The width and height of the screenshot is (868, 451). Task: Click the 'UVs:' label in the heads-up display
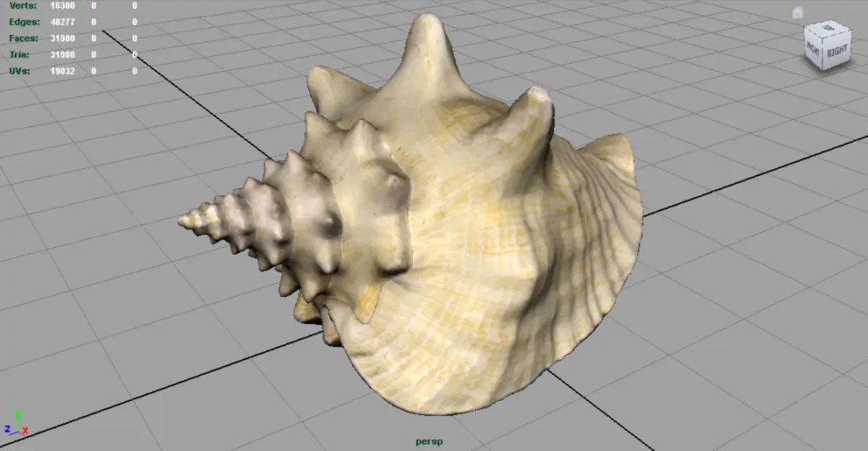pos(20,72)
